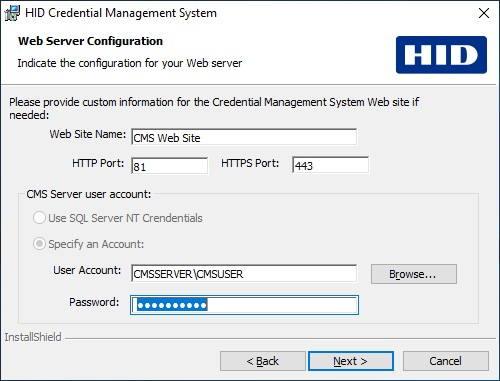Click the 'CMS Server user account:' group label
The image size is (500, 381).
pyautogui.click(x=89, y=194)
